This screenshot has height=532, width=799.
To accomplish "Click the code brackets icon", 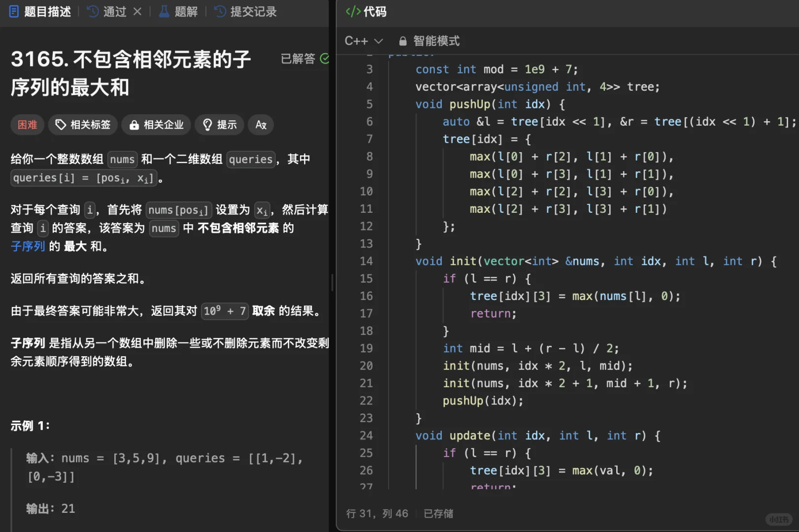I will click(x=353, y=11).
